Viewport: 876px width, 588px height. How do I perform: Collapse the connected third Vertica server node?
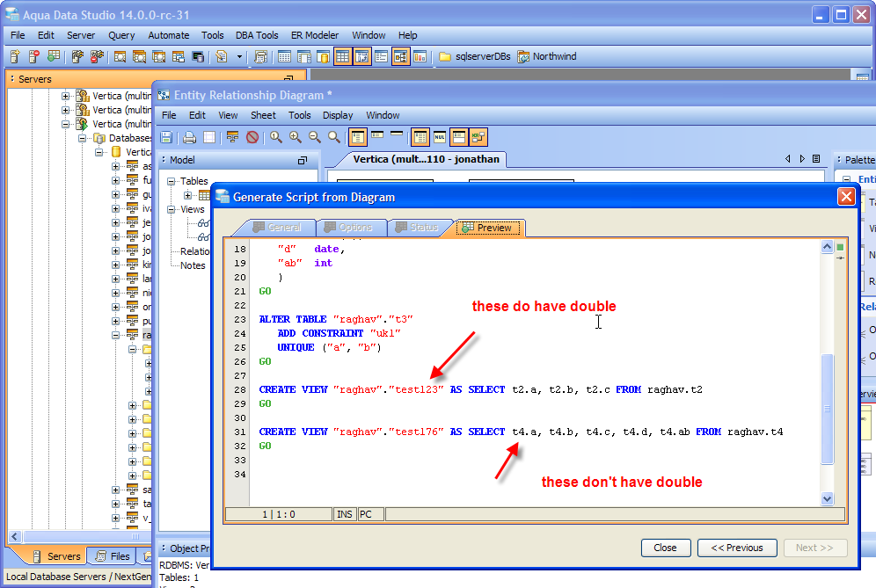point(65,124)
